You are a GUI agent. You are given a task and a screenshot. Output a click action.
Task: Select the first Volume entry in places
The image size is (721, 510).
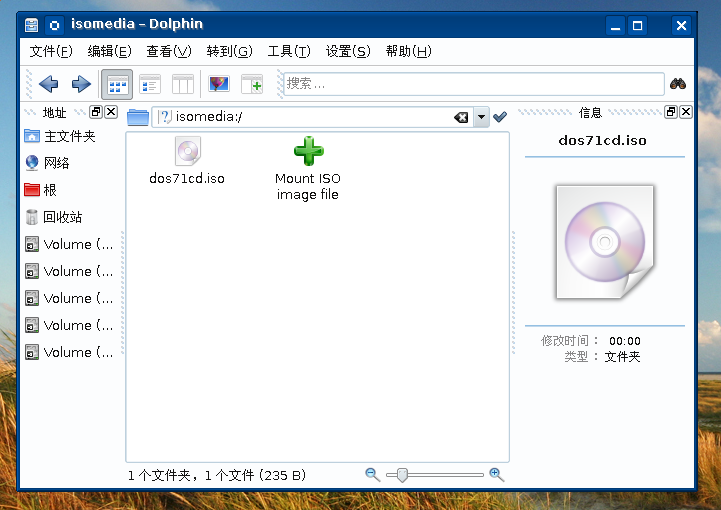tap(70, 244)
